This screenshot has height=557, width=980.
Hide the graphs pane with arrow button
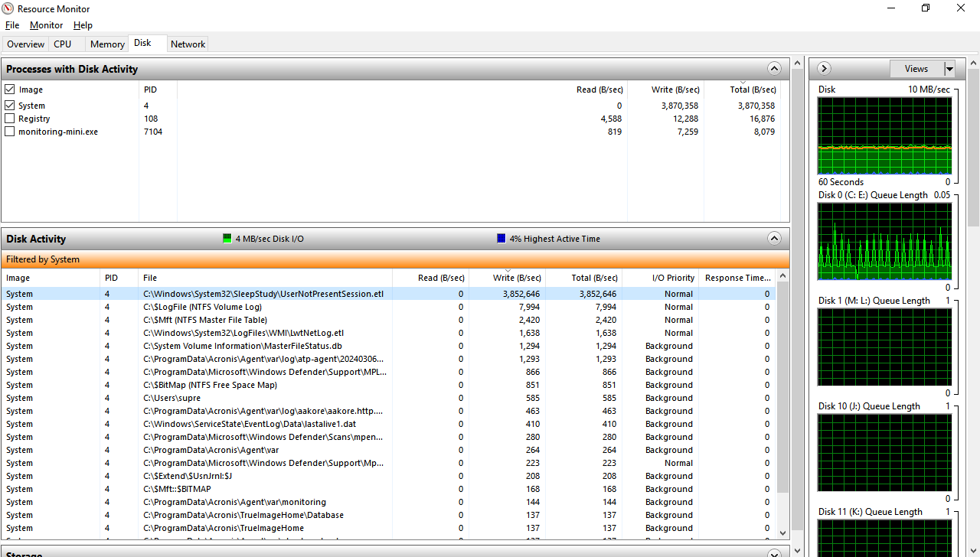824,69
